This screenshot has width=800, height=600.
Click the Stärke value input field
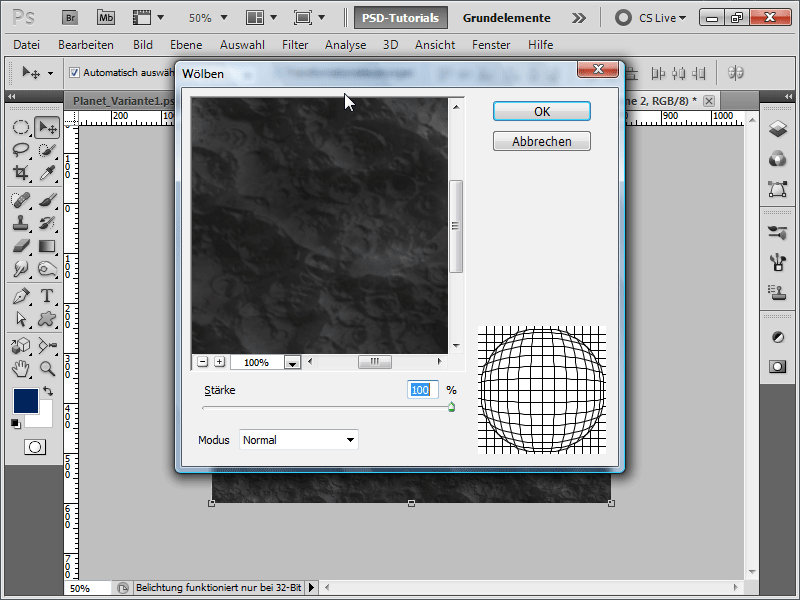click(x=423, y=390)
